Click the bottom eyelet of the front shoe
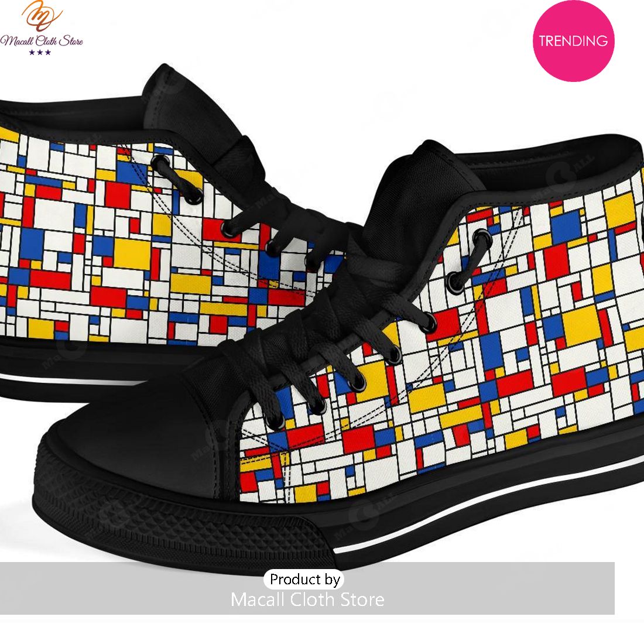The width and height of the screenshot is (644, 644). point(275,422)
